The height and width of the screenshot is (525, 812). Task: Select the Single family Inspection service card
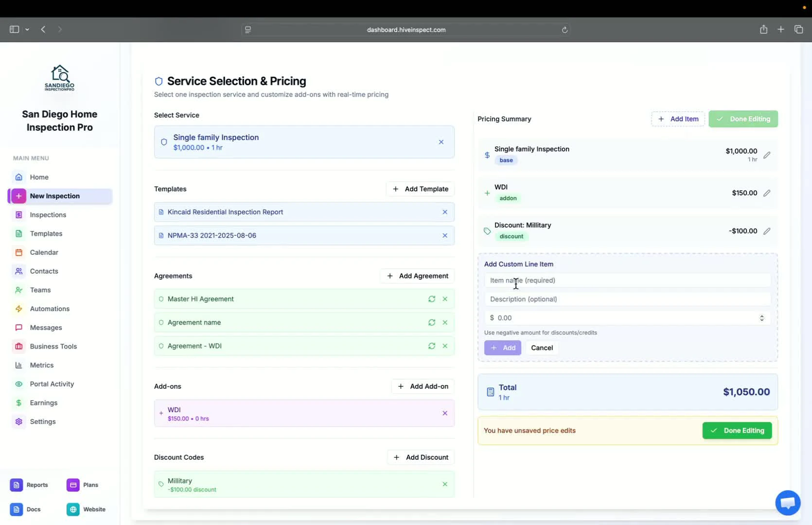[304, 142]
